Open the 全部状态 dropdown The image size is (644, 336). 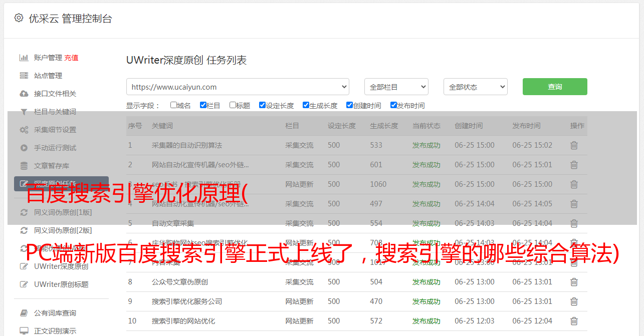[476, 87]
